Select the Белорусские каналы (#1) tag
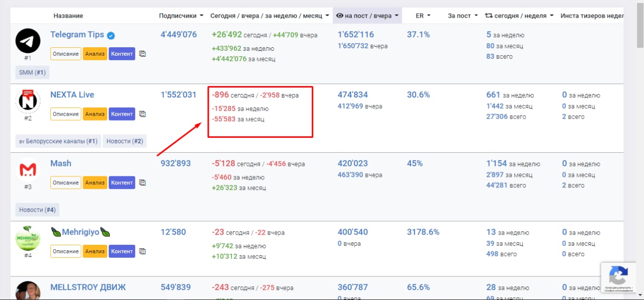The height and width of the screenshot is (300, 644). [58, 141]
